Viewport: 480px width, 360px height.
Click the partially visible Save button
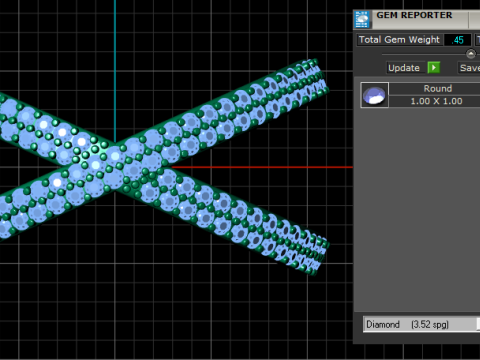(469, 68)
